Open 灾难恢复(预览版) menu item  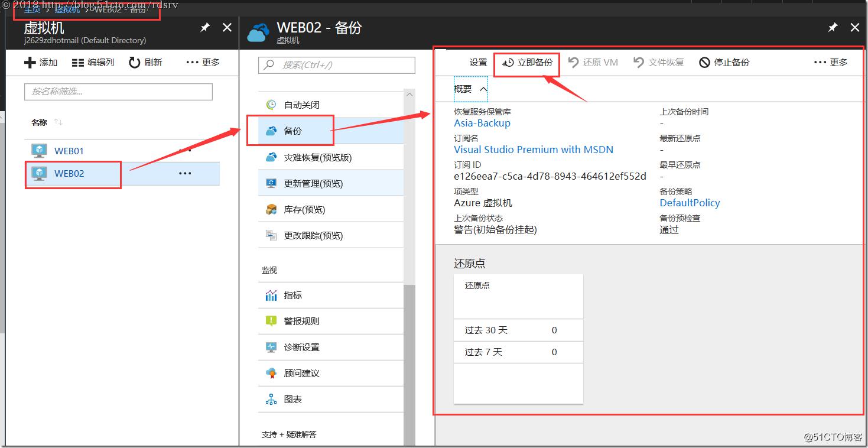[331, 157]
